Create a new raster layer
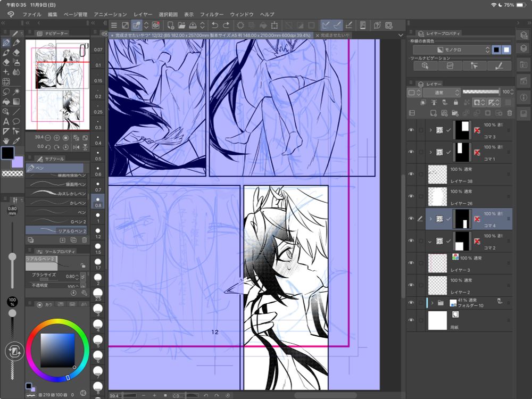 click(433, 113)
